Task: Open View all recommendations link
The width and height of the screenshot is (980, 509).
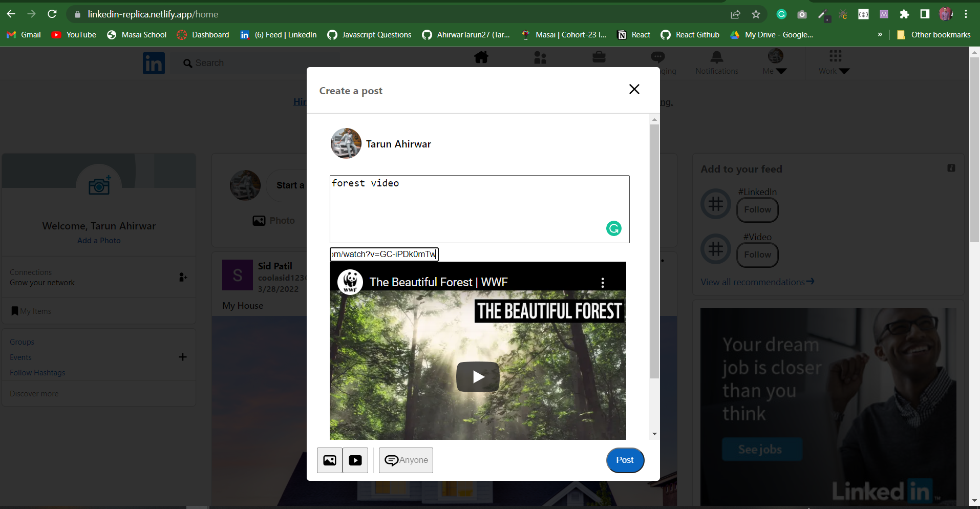Action: pos(757,282)
